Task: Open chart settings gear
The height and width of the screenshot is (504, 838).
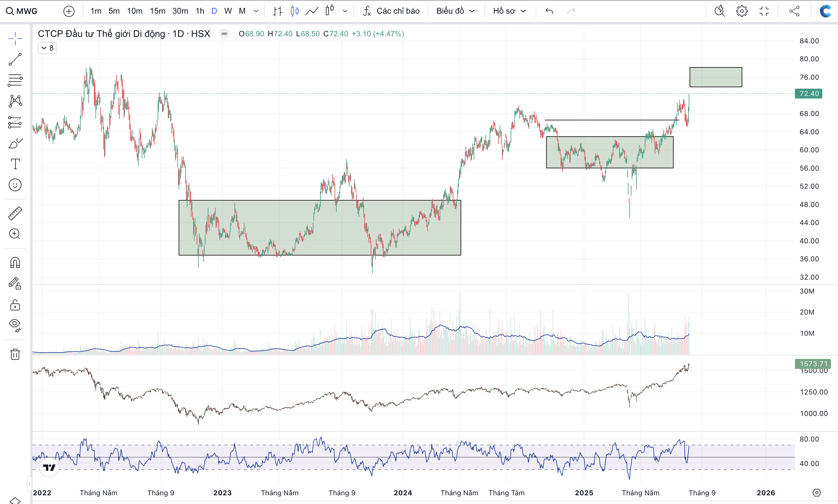Action: pos(742,11)
